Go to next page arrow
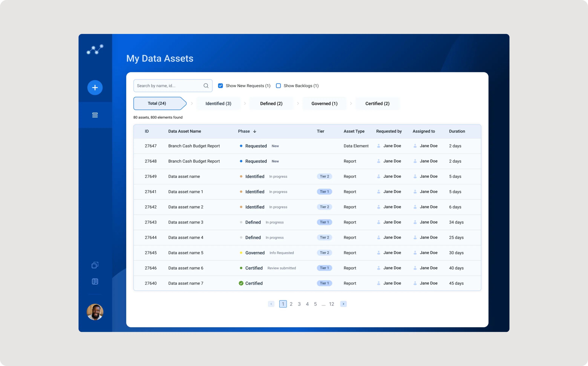This screenshot has height=366, width=588. tap(343, 304)
